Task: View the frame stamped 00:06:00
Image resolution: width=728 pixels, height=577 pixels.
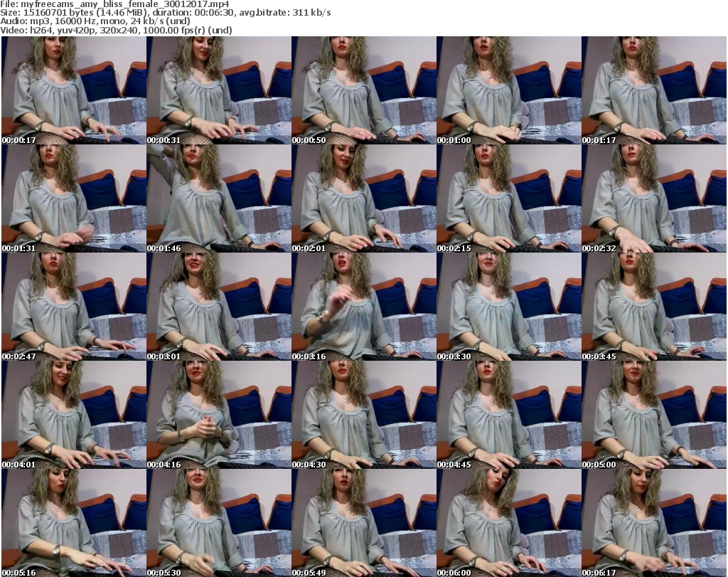Action: click(508, 523)
